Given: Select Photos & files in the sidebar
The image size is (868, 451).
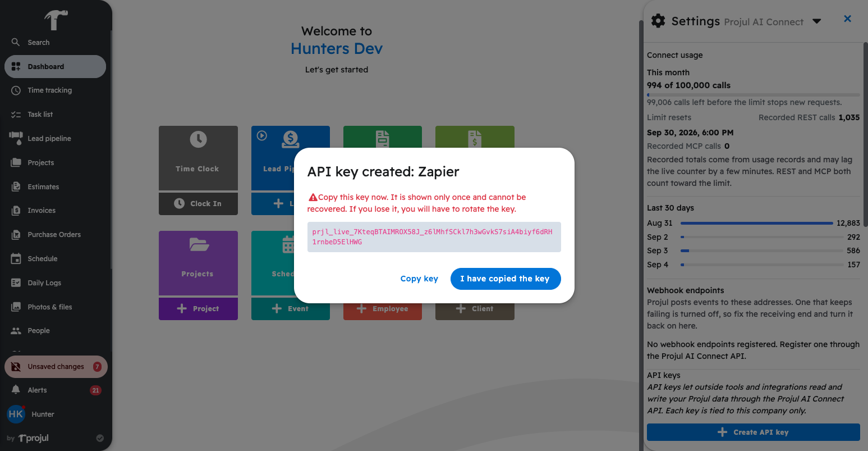Looking at the screenshot, I should point(55,307).
